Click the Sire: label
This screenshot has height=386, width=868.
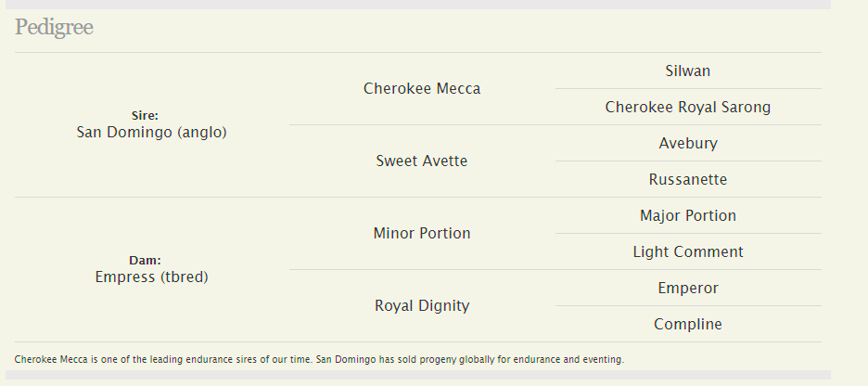[145, 116]
